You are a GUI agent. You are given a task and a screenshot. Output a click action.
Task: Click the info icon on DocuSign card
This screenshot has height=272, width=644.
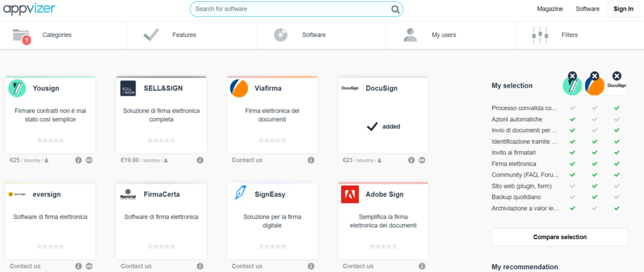tap(411, 161)
